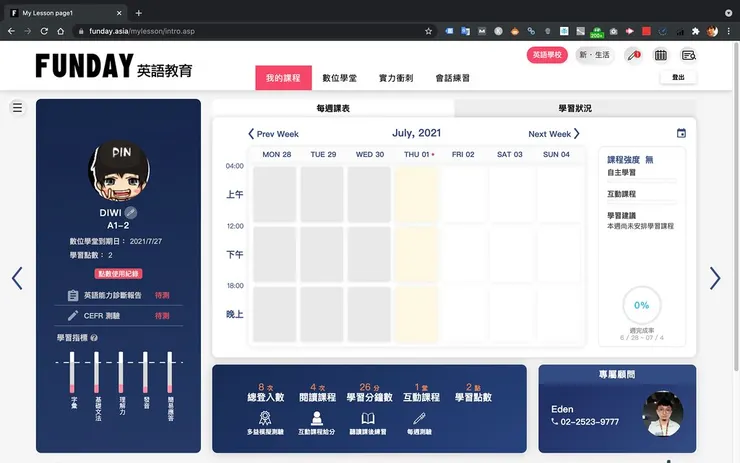Bookmark this page with the star icon
This screenshot has height=463, width=740.
pyautogui.click(x=428, y=31)
